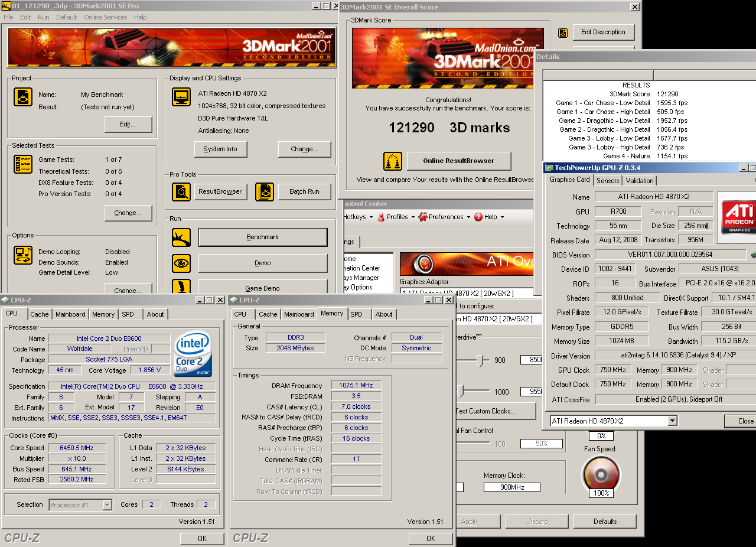Image resolution: width=756 pixels, height=547 pixels.
Task: Switch to Mainboard tab in left CPU-Z
Action: [70, 314]
